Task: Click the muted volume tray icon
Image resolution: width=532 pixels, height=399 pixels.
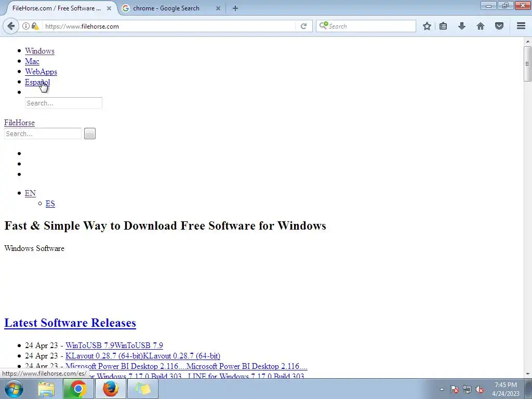Action: tap(480, 389)
